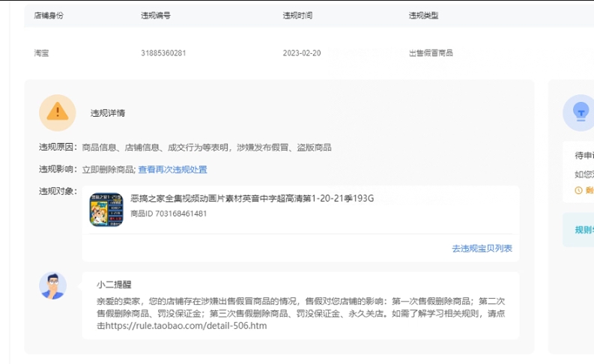Click the blue lightbulb icon
594x364 pixels.
[579, 112]
